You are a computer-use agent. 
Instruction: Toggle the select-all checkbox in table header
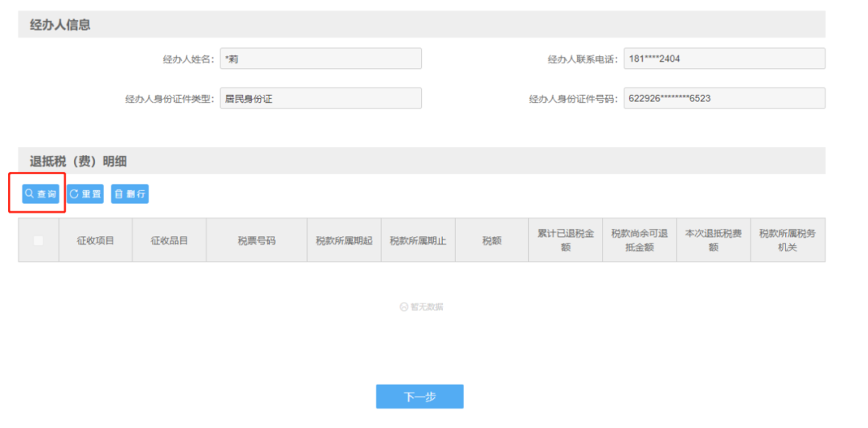click(x=39, y=240)
